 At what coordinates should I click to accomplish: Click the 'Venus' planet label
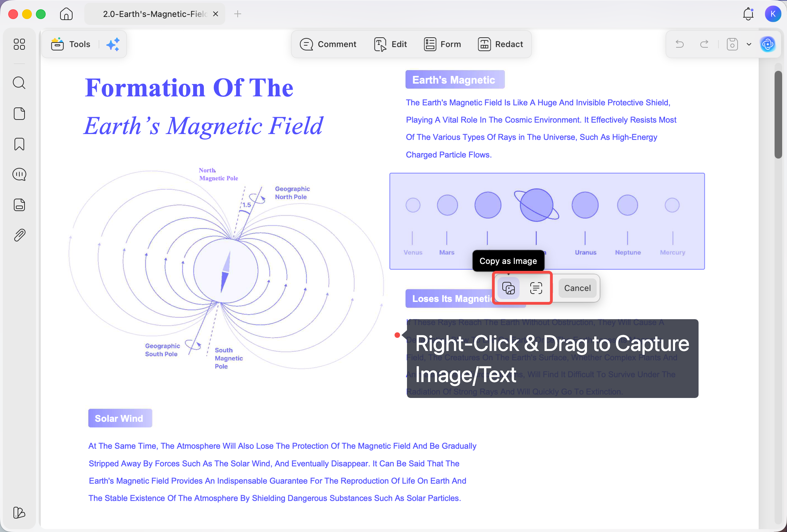[x=413, y=252]
